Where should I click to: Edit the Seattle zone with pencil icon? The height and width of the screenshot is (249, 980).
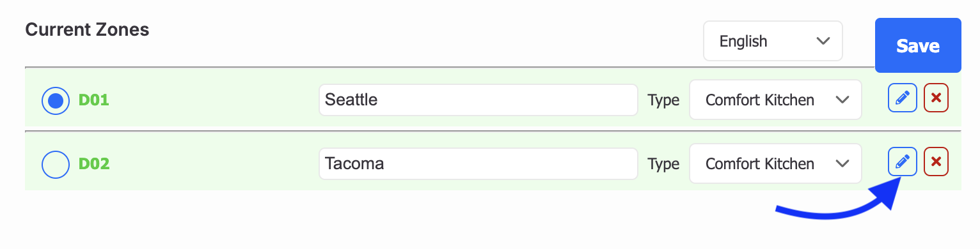pyautogui.click(x=903, y=98)
